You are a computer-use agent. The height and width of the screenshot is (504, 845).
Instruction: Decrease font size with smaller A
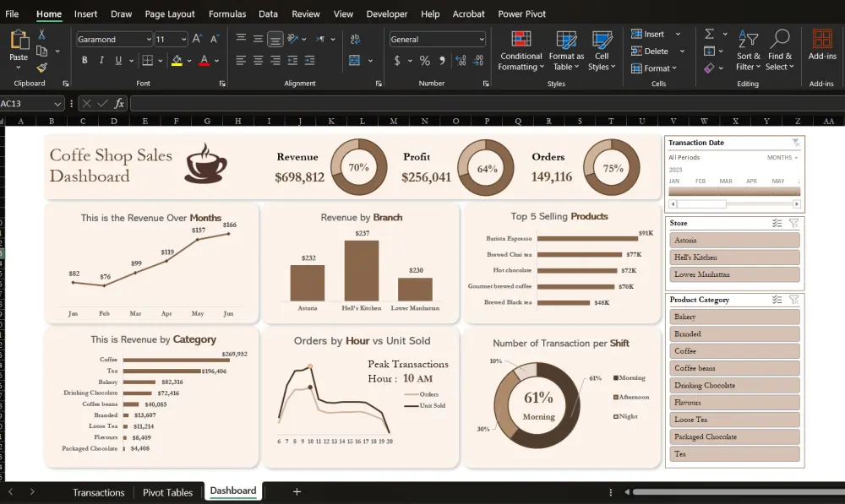(214, 39)
